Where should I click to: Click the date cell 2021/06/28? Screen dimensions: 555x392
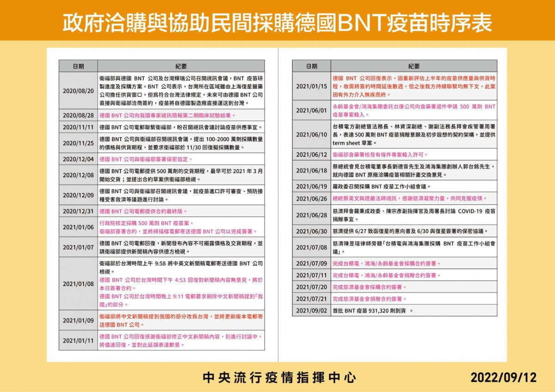pyautogui.click(x=311, y=215)
